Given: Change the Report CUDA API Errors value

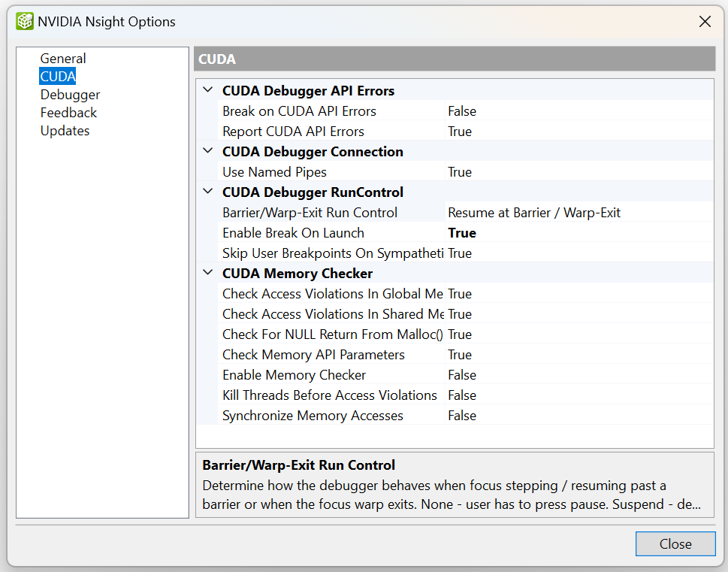Looking at the screenshot, I should coord(460,132).
